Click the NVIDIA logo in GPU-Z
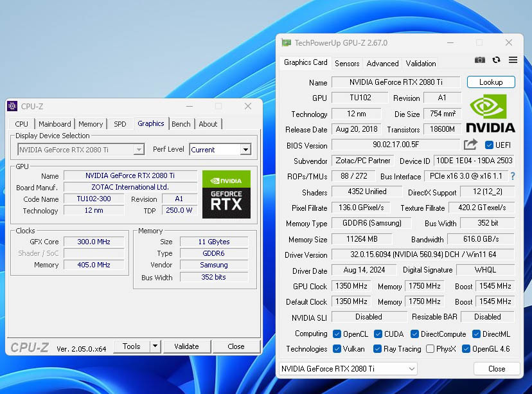Viewport: 532px width, 394px height. 490,113
